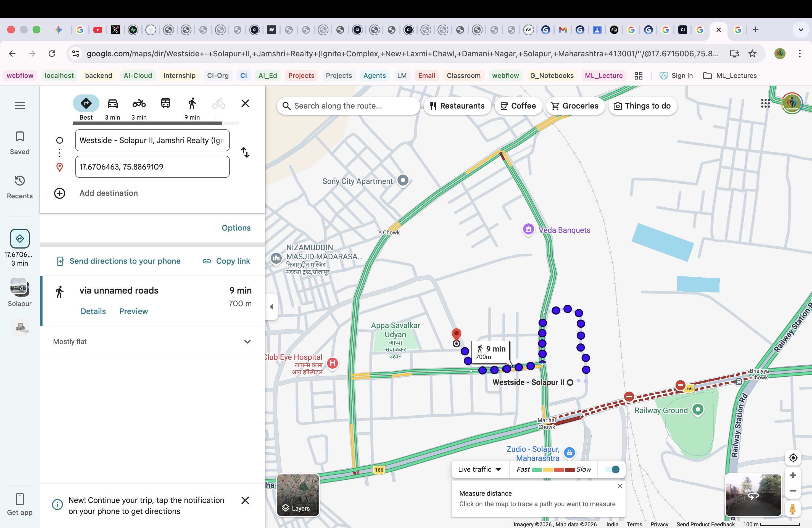Open the Chrome tab search chevron

pyautogui.click(x=801, y=30)
